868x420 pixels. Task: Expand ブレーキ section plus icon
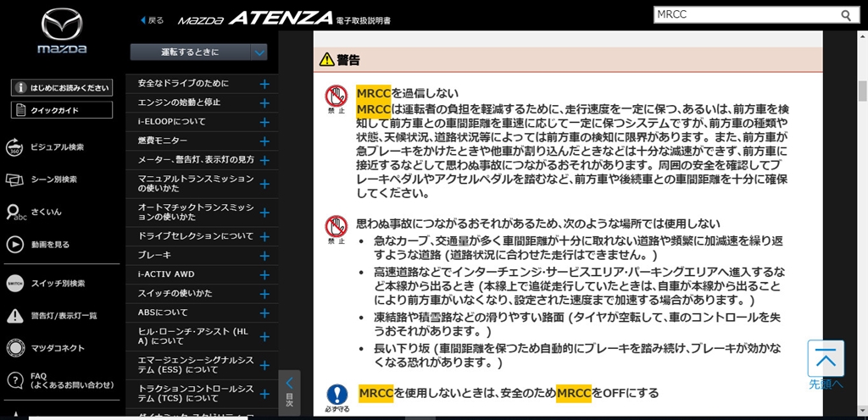(264, 256)
